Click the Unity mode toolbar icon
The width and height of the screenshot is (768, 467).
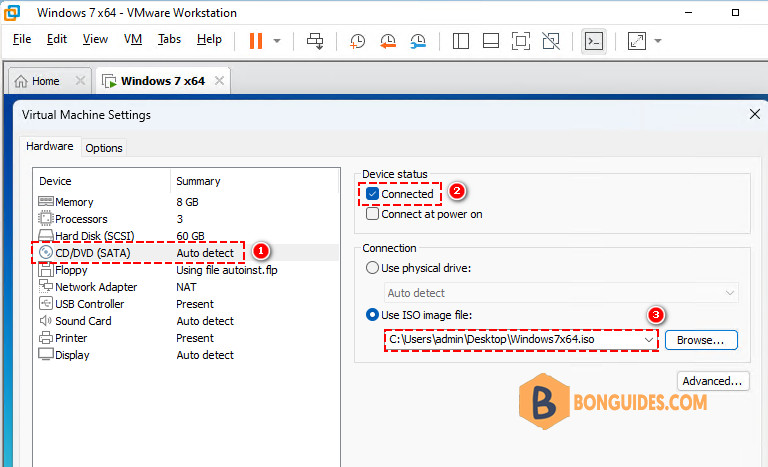pos(551,41)
